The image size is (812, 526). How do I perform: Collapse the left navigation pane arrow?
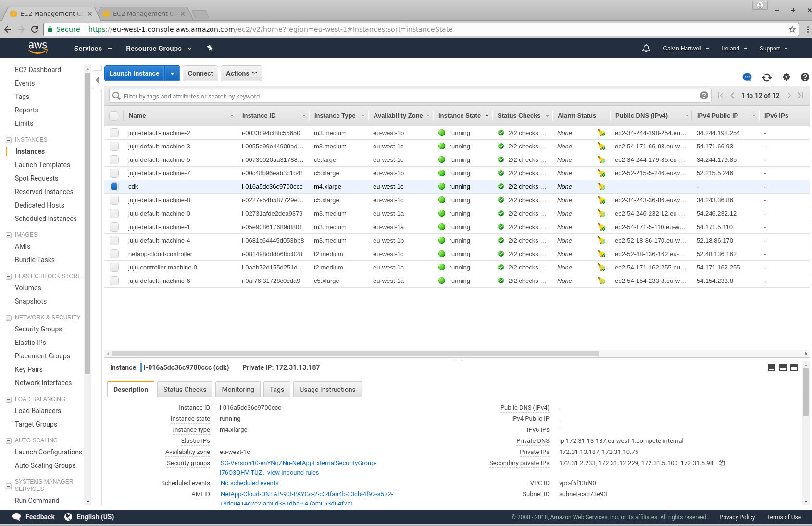pyautogui.click(x=97, y=80)
